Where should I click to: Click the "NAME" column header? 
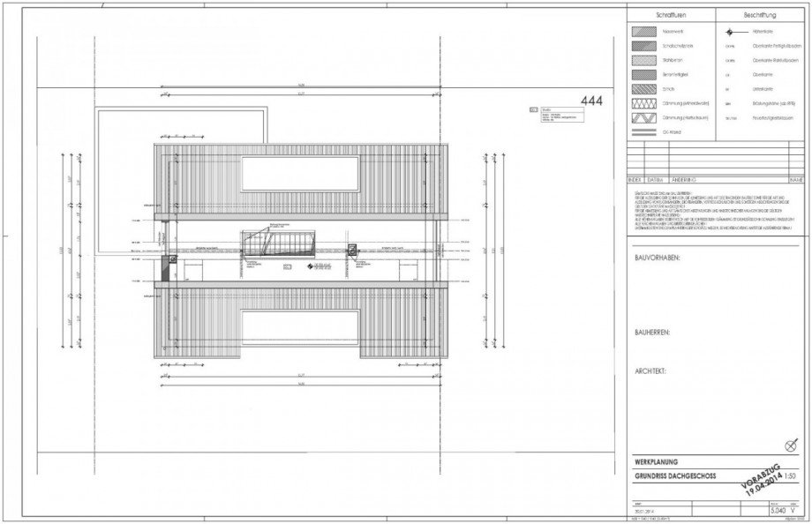796,180
